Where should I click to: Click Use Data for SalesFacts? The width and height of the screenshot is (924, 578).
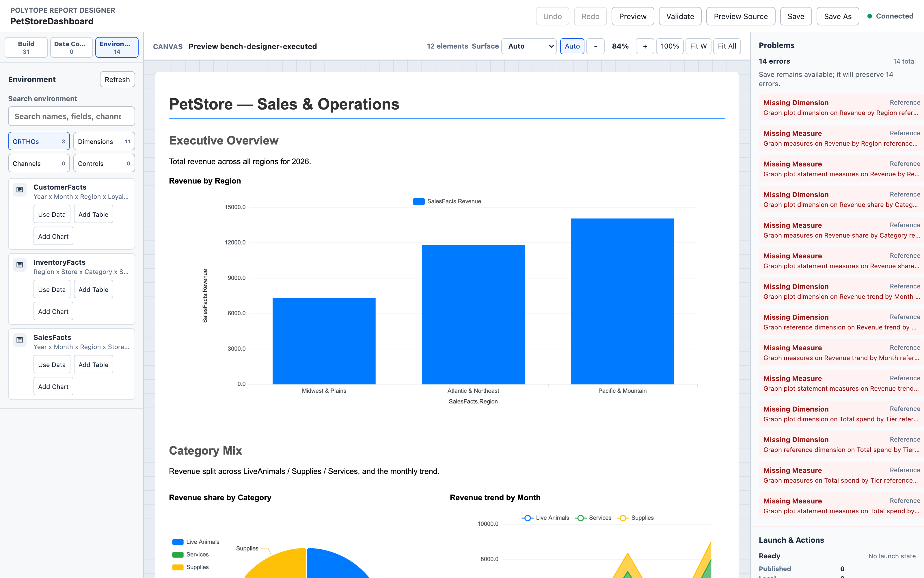point(52,365)
